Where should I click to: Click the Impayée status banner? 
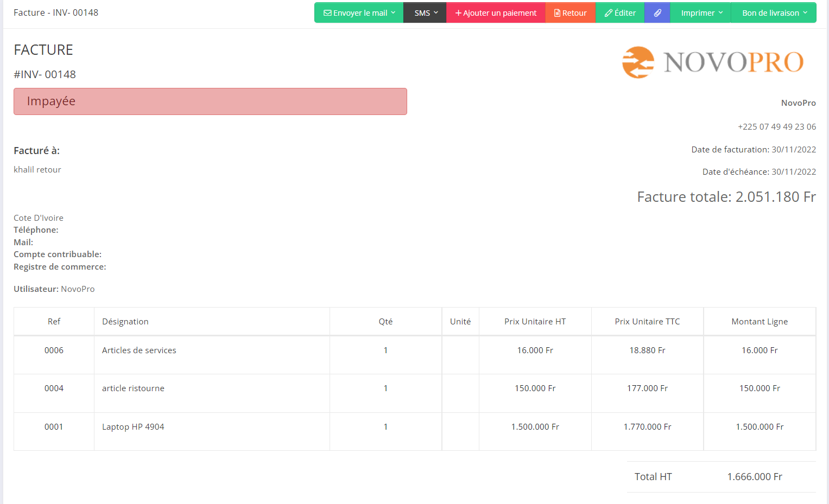pyautogui.click(x=210, y=101)
